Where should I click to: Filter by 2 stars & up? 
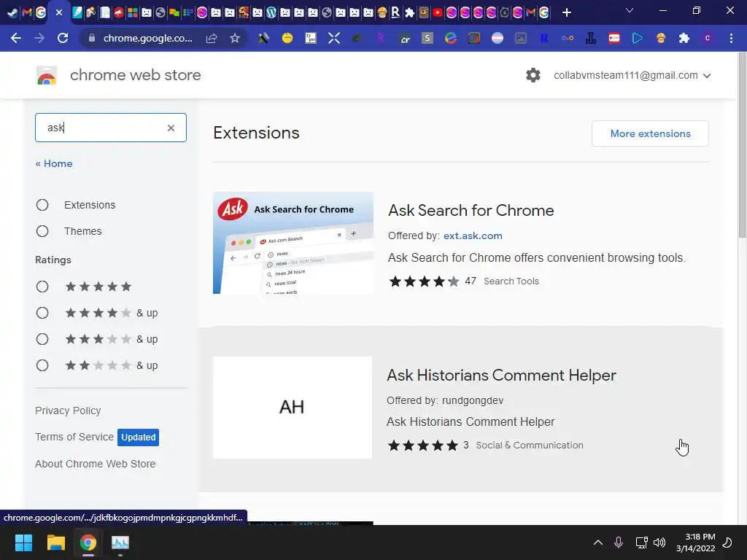(x=42, y=365)
